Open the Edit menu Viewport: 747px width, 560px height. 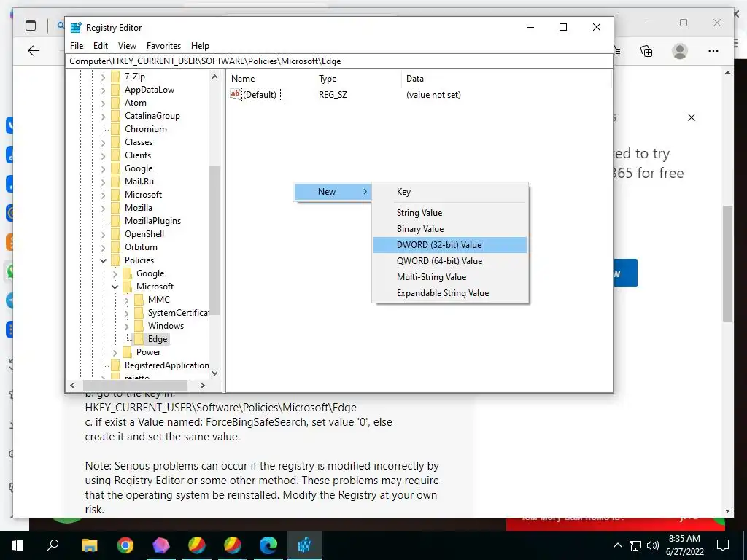(101, 46)
